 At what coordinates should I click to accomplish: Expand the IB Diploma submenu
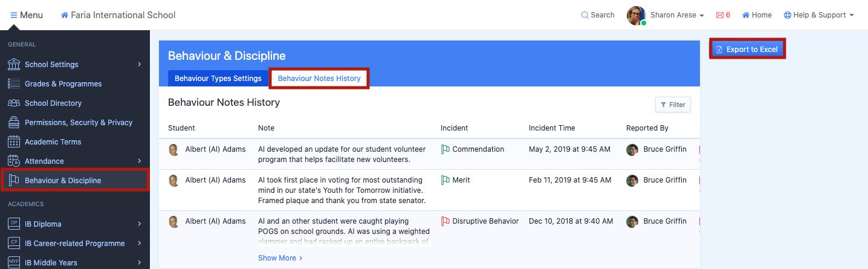click(140, 224)
